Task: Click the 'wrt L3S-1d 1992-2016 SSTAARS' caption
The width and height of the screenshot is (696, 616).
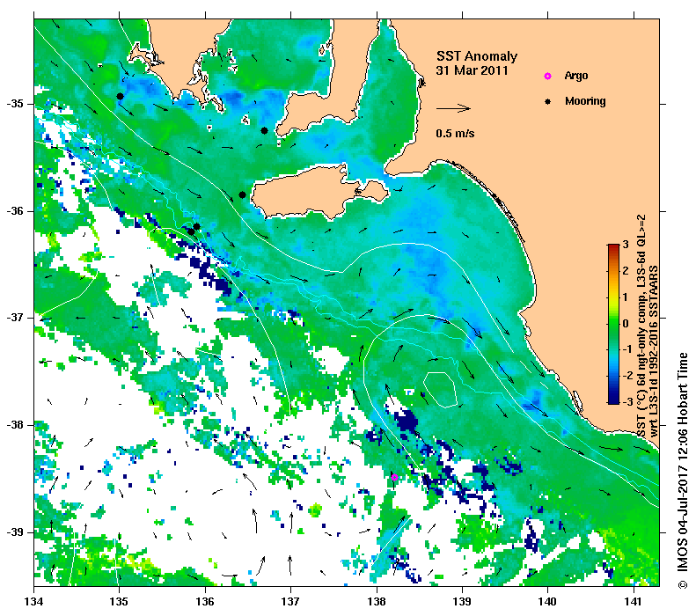Action: pos(654,351)
